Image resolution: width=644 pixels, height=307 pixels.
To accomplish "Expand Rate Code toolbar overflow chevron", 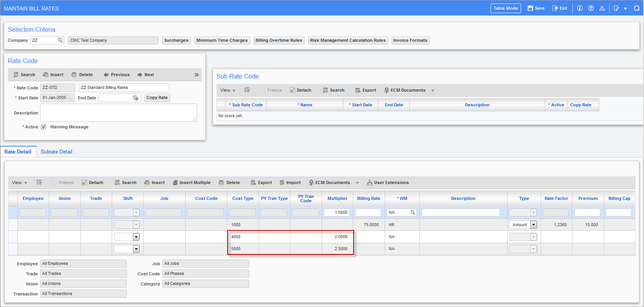I will 196,75.
